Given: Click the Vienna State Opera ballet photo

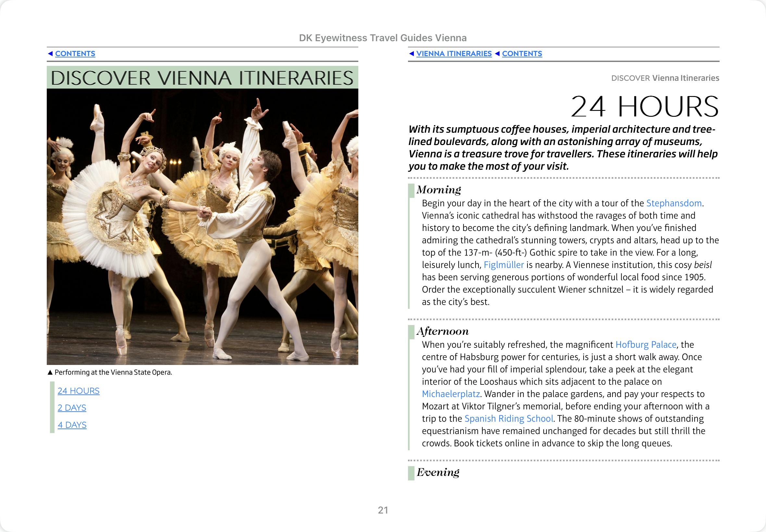Looking at the screenshot, I should (x=203, y=227).
